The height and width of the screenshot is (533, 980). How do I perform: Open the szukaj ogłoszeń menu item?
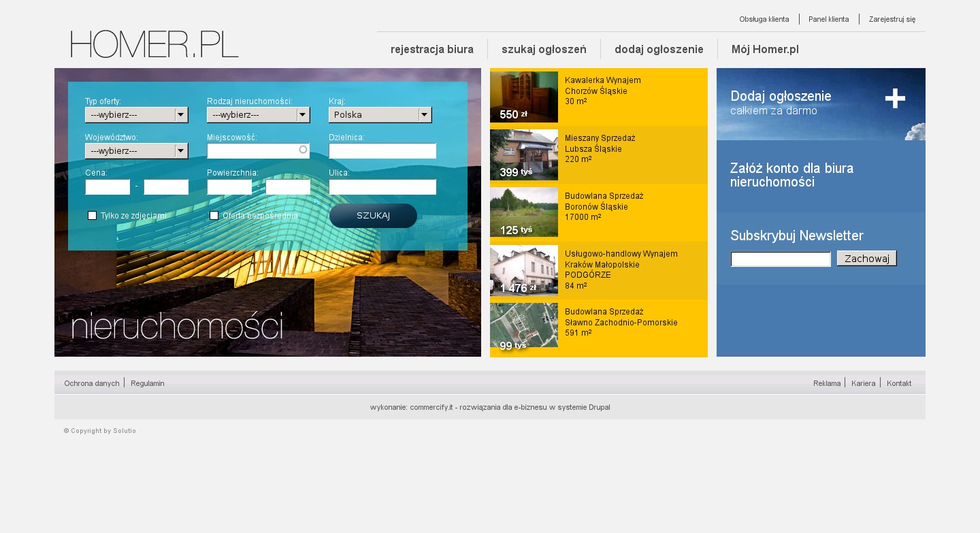544,49
